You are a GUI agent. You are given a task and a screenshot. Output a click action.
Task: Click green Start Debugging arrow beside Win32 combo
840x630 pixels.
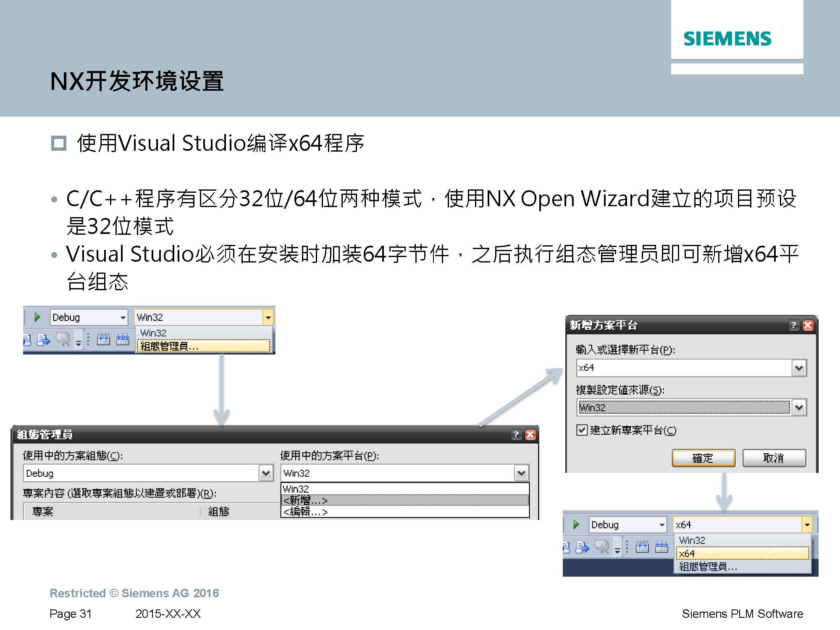tap(37, 317)
